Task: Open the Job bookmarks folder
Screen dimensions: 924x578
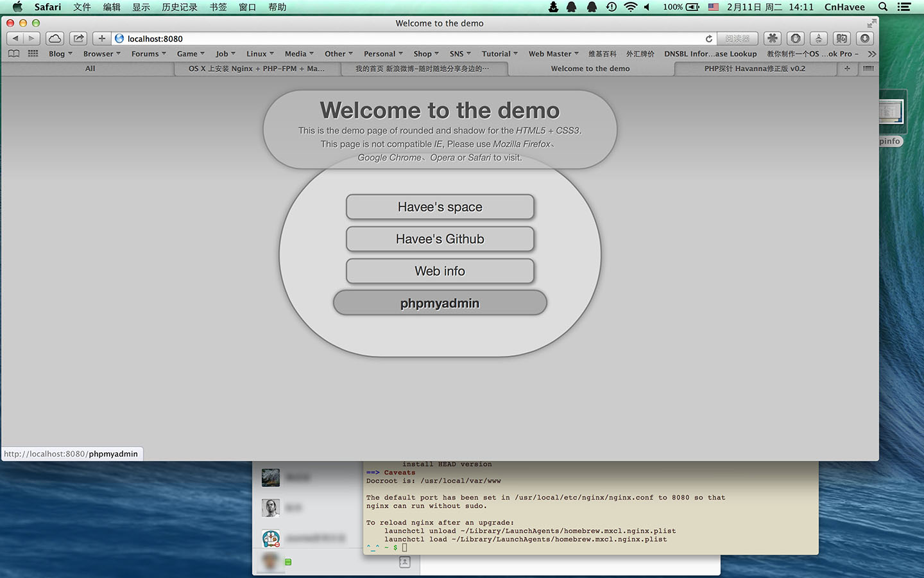Action: coord(226,54)
